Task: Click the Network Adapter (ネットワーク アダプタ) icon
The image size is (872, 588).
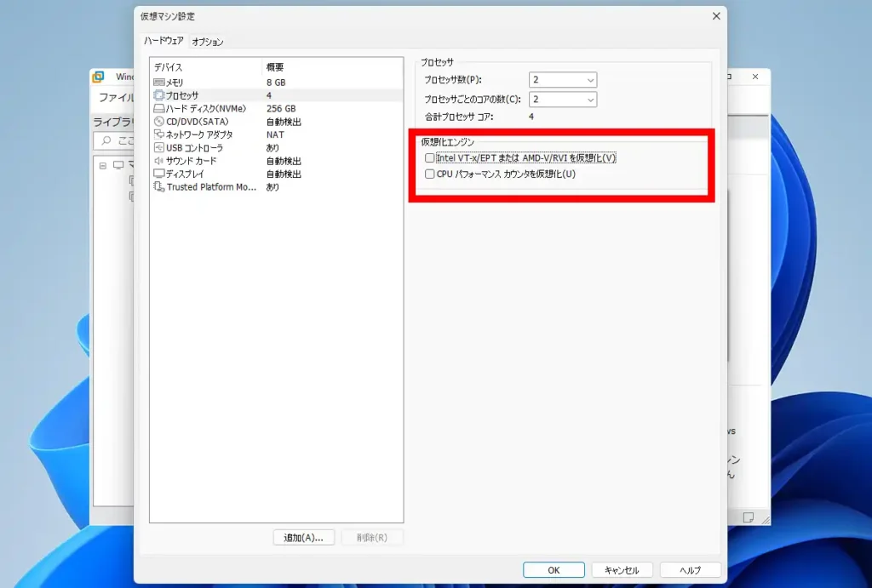Action: tap(159, 134)
